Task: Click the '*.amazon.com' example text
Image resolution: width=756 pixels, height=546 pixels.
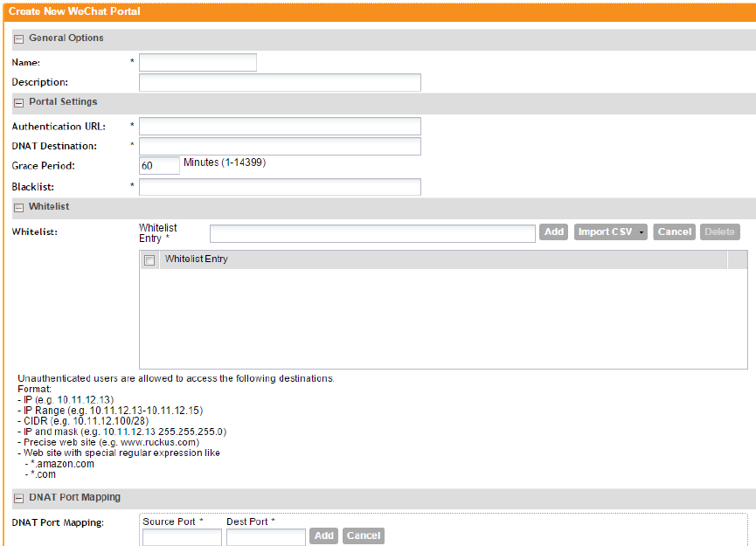Action: 62,464
